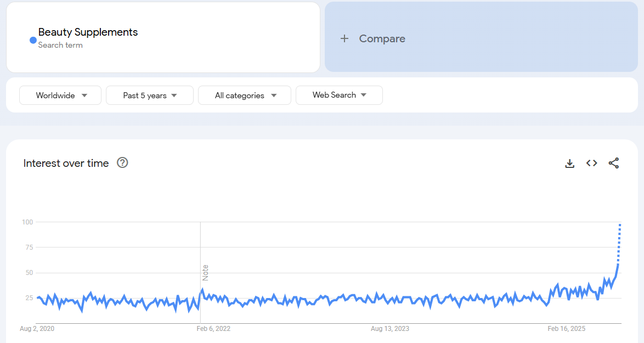644x343 pixels.
Task: Click the Compare text label
Action: [382, 38]
